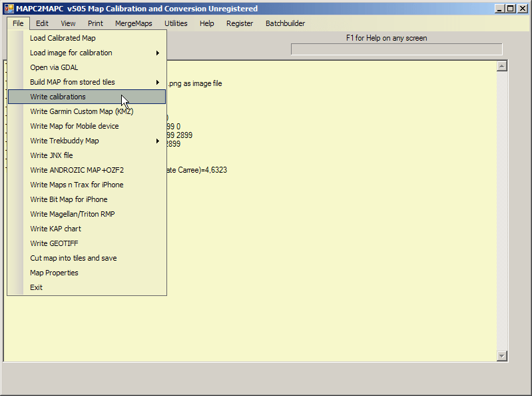Click the scrollbar down arrow
The height and width of the screenshot is (396, 532).
(502, 355)
